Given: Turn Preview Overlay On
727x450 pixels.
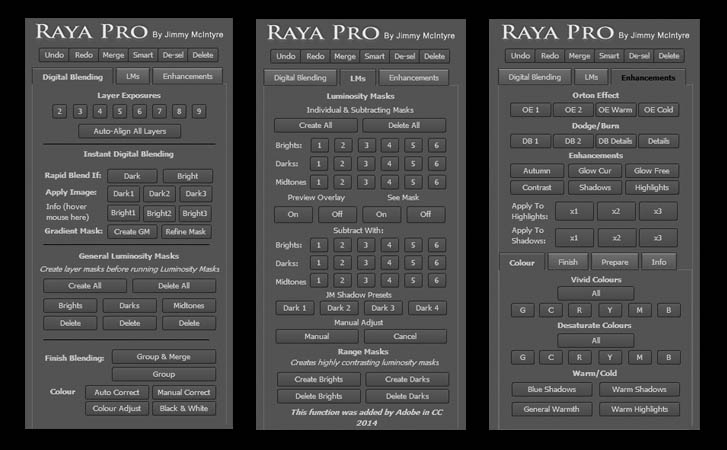Looking at the screenshot, I should tap(293, 215).
